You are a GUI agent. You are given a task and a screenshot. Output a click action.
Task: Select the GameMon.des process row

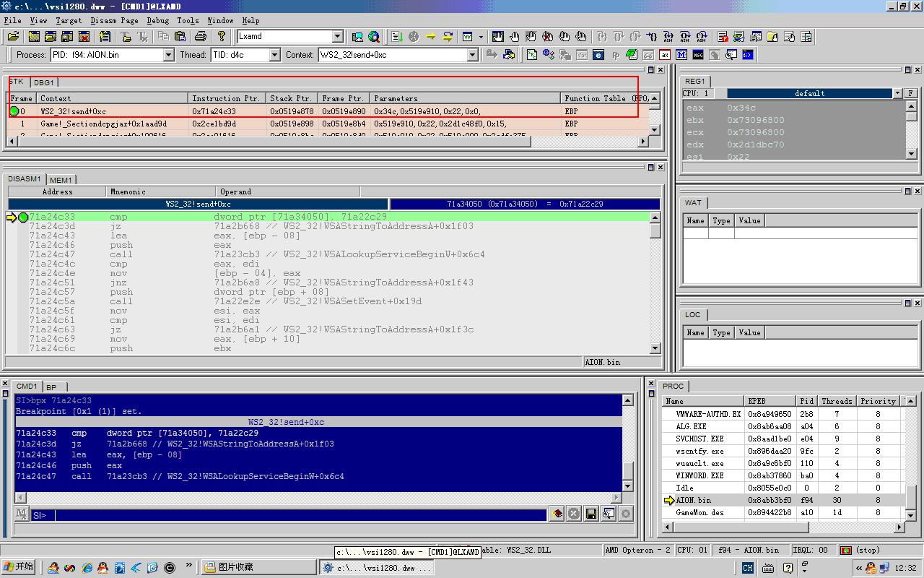click(x=782, y=512)
